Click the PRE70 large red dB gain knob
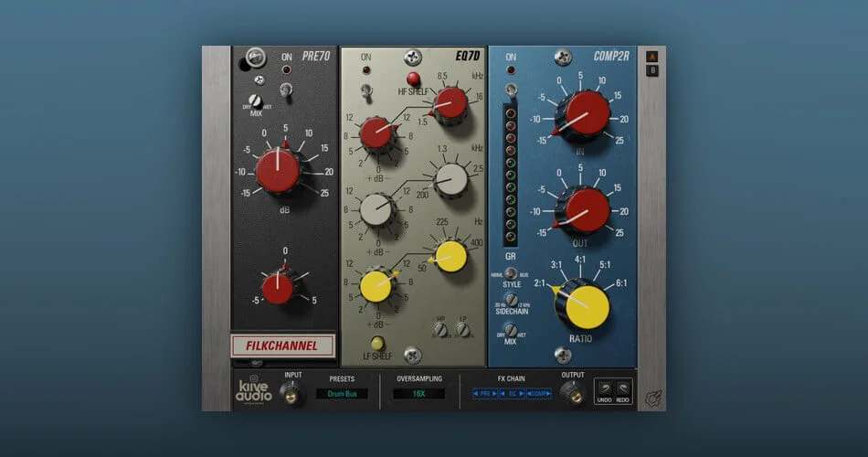868x457 pixels. coord(278,171)
